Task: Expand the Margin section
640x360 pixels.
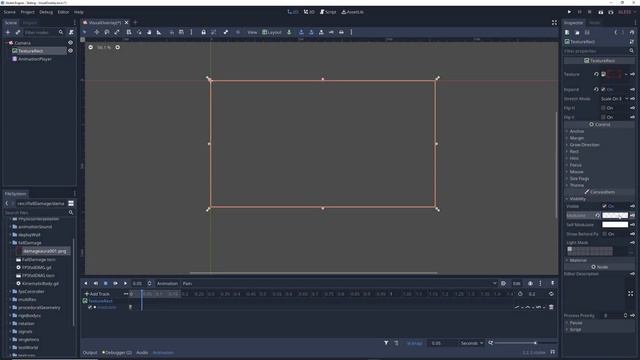Action: tap(576, 138)
